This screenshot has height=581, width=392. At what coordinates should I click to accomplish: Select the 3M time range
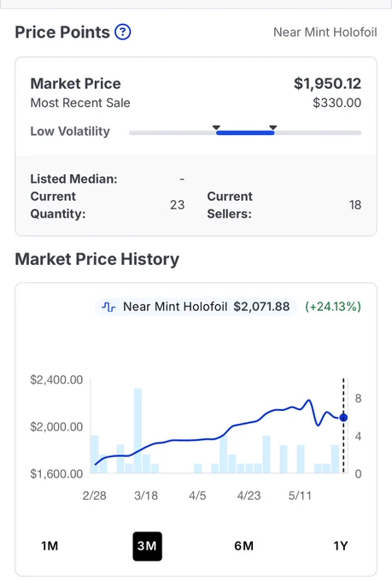[147, 546]
